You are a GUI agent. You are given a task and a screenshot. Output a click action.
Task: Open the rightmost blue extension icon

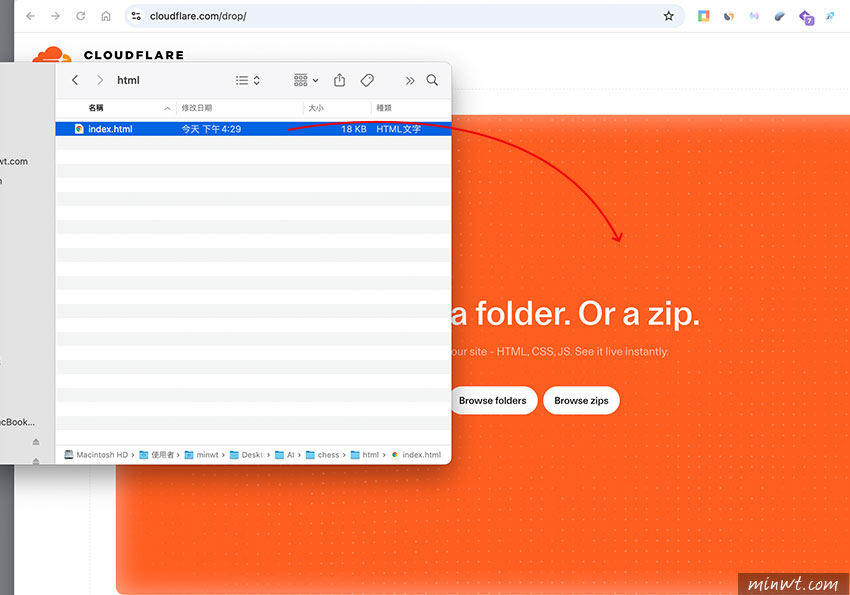830,16
